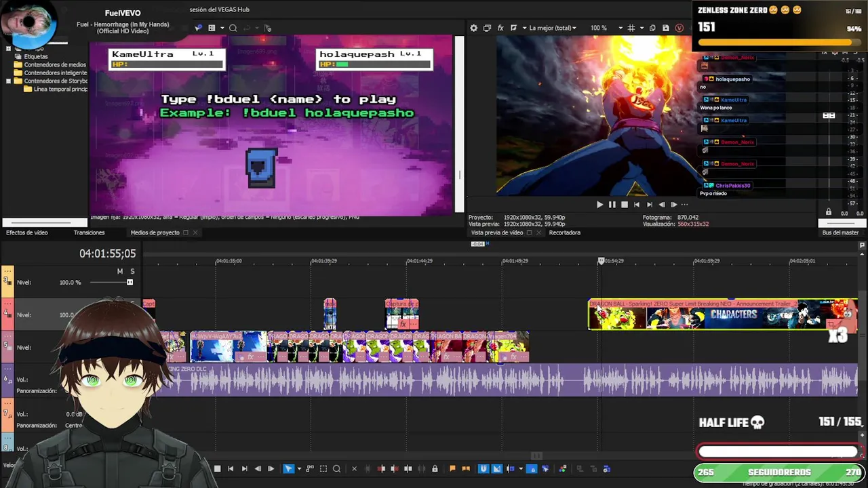Open the more options '...' in the preview transport

coord(684,204)
